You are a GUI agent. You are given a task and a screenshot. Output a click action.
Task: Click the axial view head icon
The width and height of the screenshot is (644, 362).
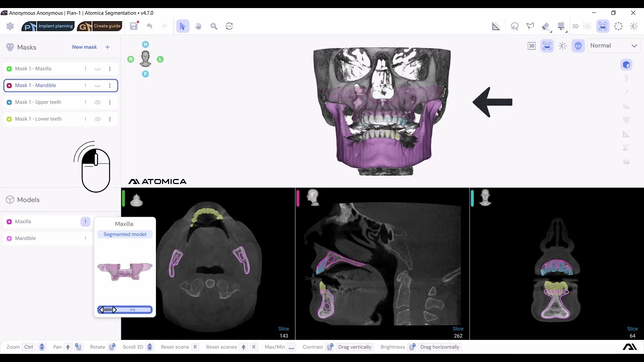pos(136,200)
